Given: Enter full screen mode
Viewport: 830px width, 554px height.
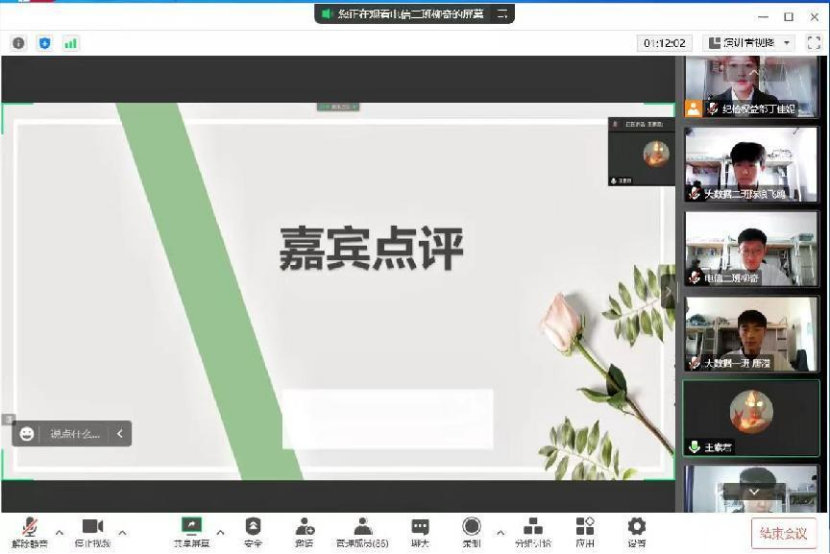Looking at the screenshot, I should coord(813,43).
